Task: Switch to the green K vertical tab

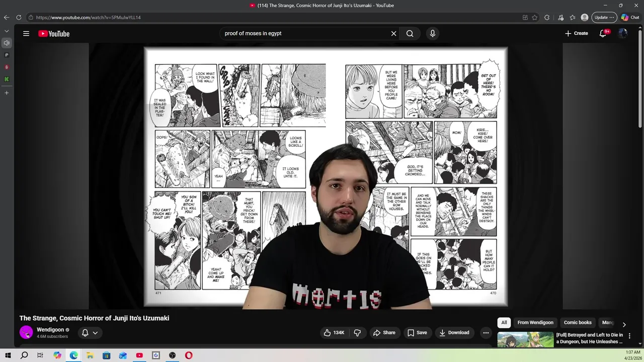Action: (7, 79)
